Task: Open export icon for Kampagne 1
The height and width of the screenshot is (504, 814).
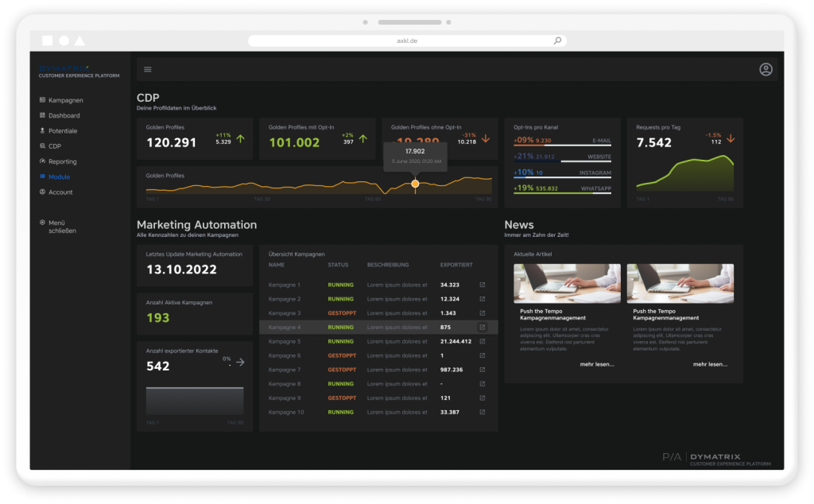Action: [482, 285]
